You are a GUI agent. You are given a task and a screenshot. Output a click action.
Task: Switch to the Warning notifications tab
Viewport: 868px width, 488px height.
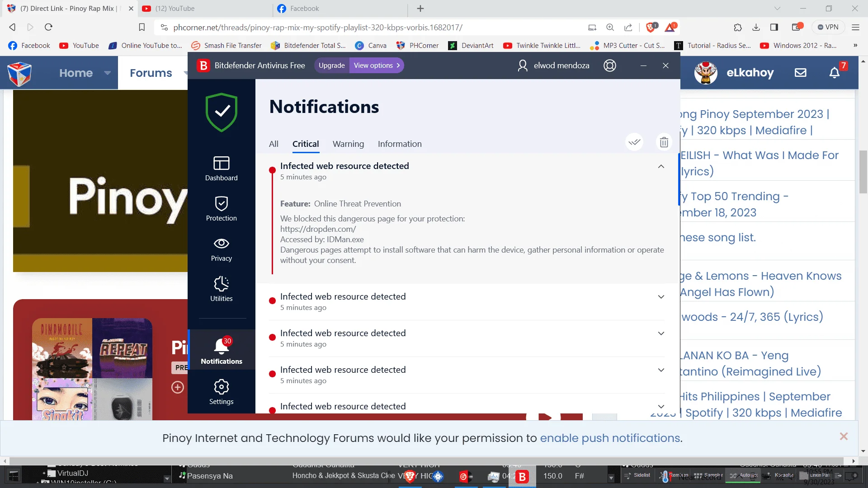pyautogui.click(x=348, y=144)
